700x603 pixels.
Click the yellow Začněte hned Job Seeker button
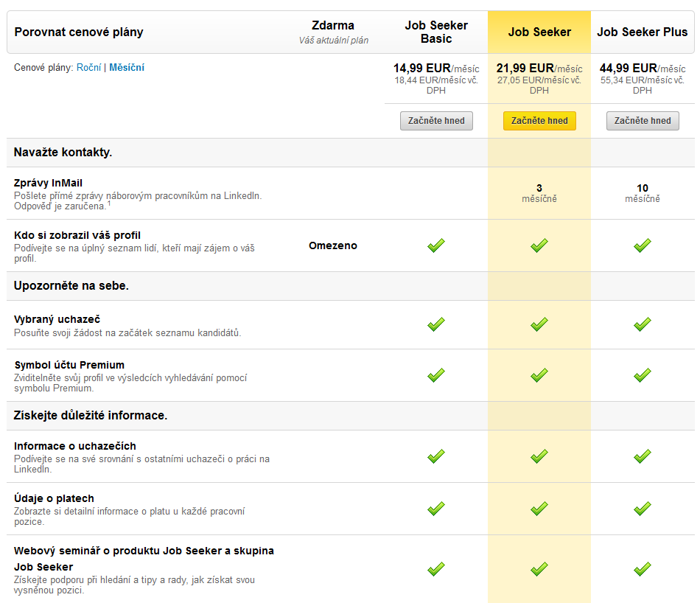click(539, 121)
